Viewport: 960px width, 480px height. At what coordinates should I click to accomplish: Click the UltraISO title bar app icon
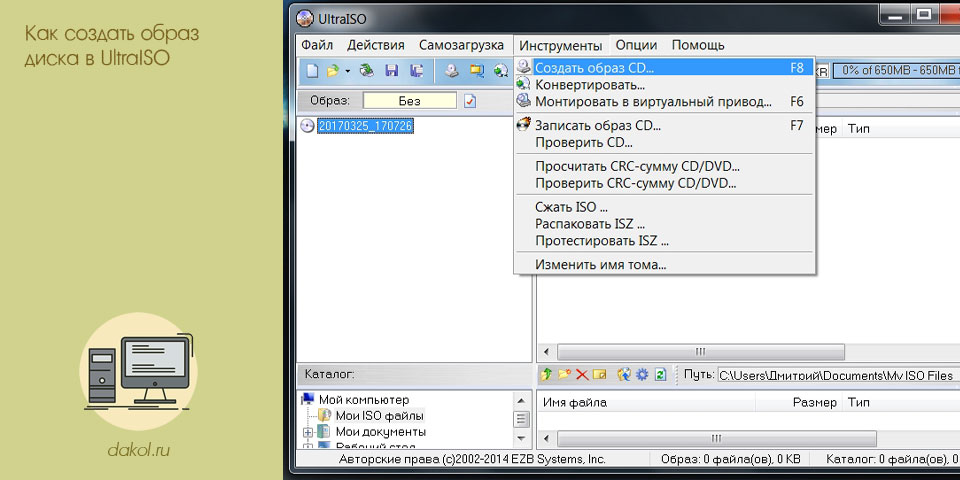(304, 18)
